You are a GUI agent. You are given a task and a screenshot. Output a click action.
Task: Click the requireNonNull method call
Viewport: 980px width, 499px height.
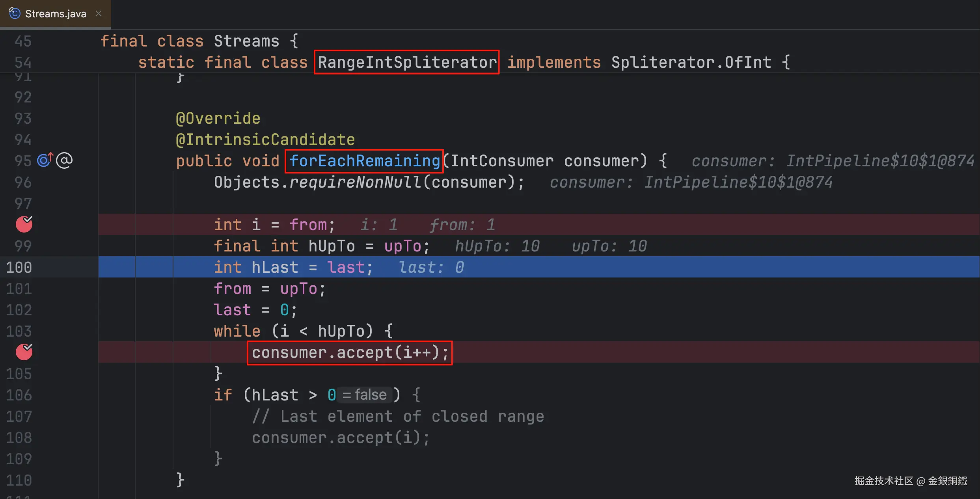tap(355, 182)
